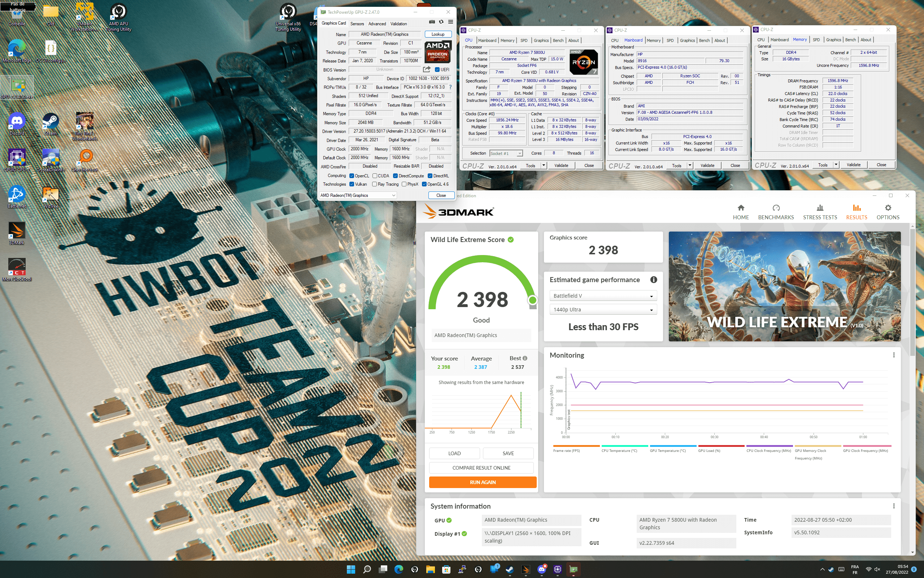Toggle DirectML checkbox in GPU-Z

(430, 176)
